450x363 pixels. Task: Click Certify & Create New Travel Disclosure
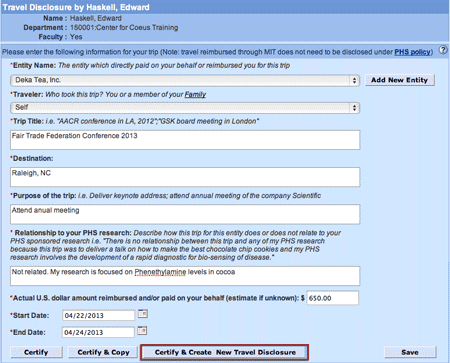(225, 352)
